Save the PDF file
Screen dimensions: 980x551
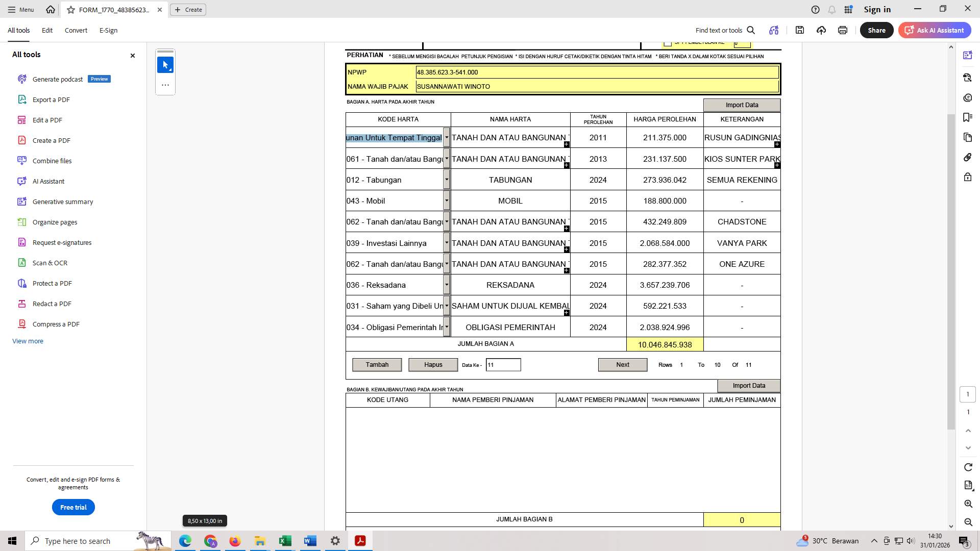click(x=800, y=30)
